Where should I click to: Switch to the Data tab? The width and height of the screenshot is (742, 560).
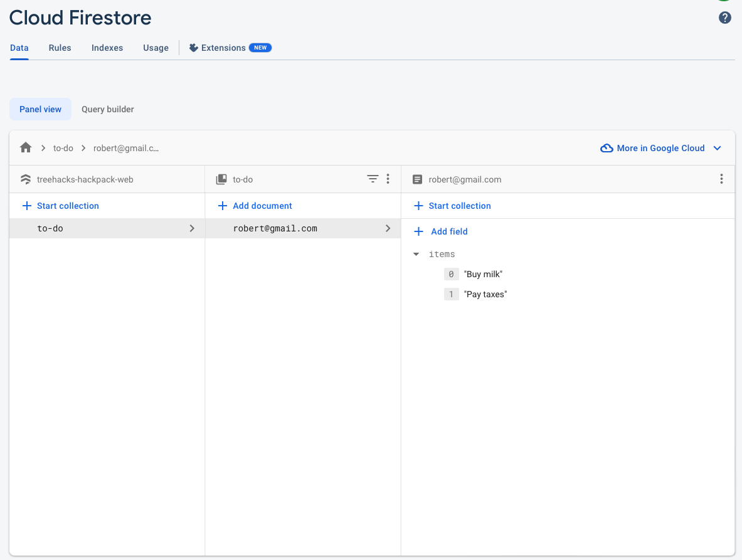[x=19, y=48]
